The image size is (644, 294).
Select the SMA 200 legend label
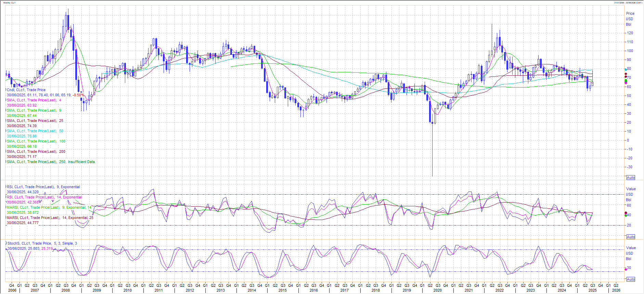tap(36, 151)
